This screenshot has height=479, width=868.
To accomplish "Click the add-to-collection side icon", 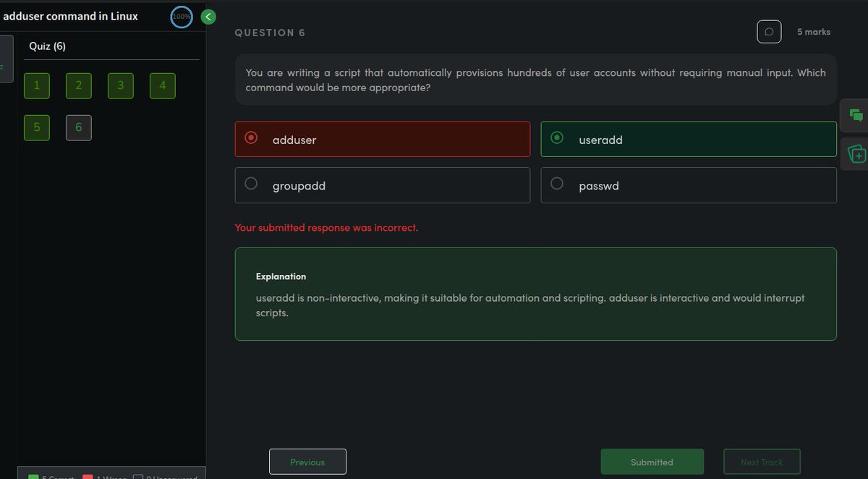I will click(x=856, y=153).
